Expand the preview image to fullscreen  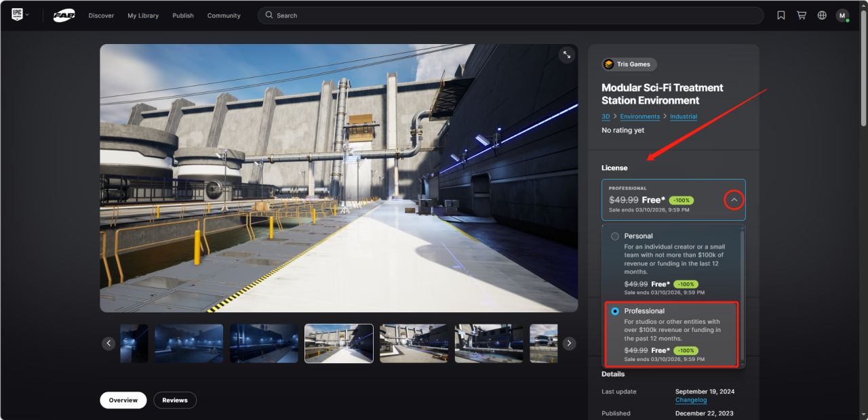click(567, 56)
